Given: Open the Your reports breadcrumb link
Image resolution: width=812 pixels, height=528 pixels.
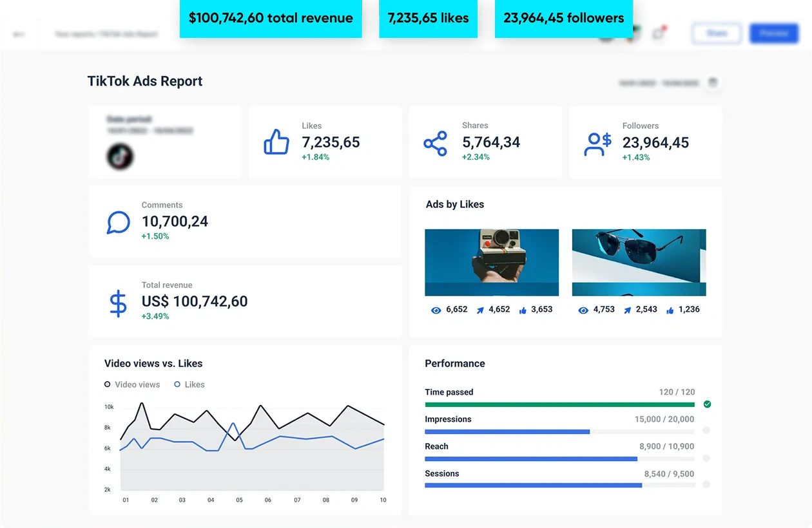Looking at the screenshot, I should [71, 34].
